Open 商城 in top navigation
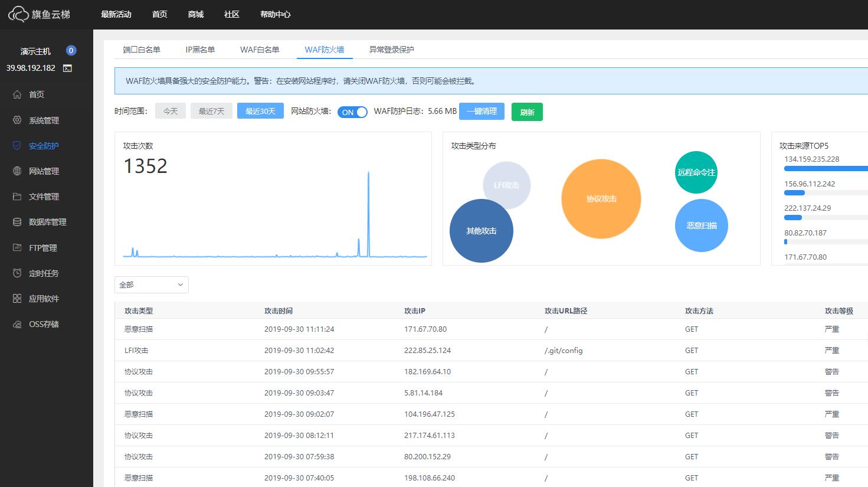The image size is (868, 487). 196,14
